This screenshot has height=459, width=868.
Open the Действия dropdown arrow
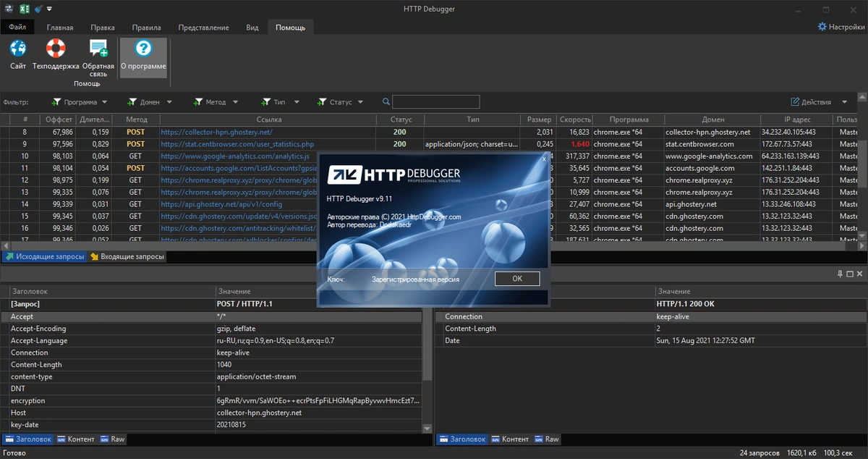tap(844, 102)
